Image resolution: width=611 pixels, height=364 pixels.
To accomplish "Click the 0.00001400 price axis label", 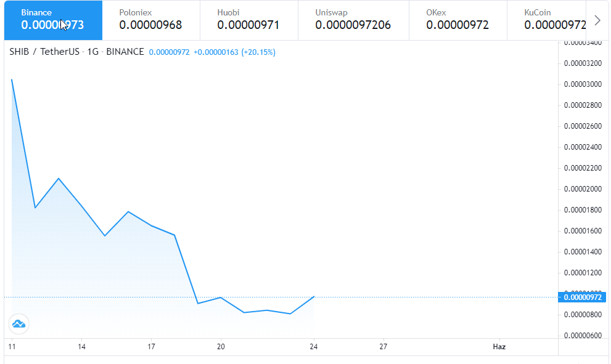I will tap(583, 252).
